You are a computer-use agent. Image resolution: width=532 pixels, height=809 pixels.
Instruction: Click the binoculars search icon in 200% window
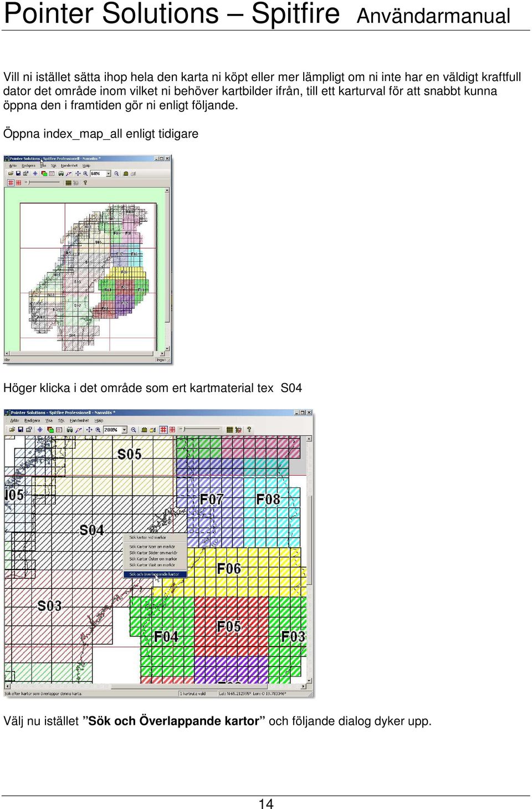[69, 430]
